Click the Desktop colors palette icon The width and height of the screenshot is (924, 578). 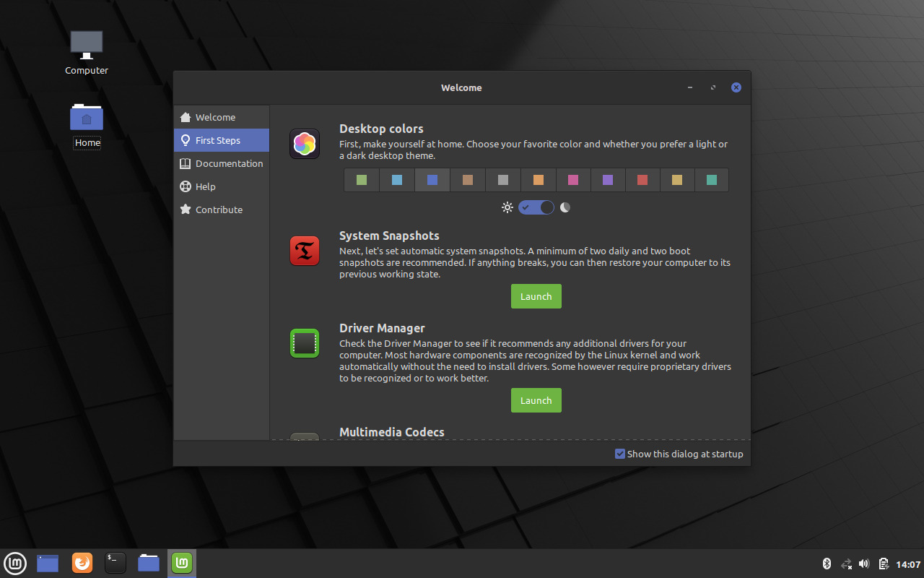(304, 143)
